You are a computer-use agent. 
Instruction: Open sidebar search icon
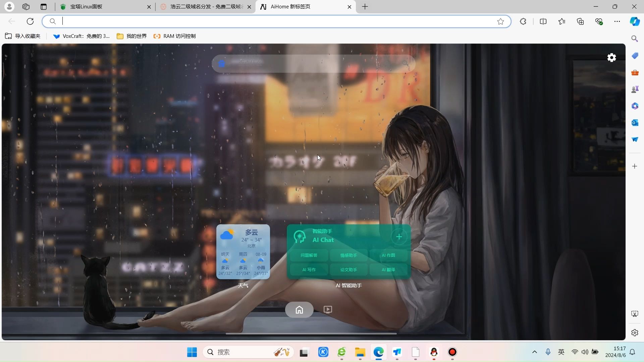(635, 39)
